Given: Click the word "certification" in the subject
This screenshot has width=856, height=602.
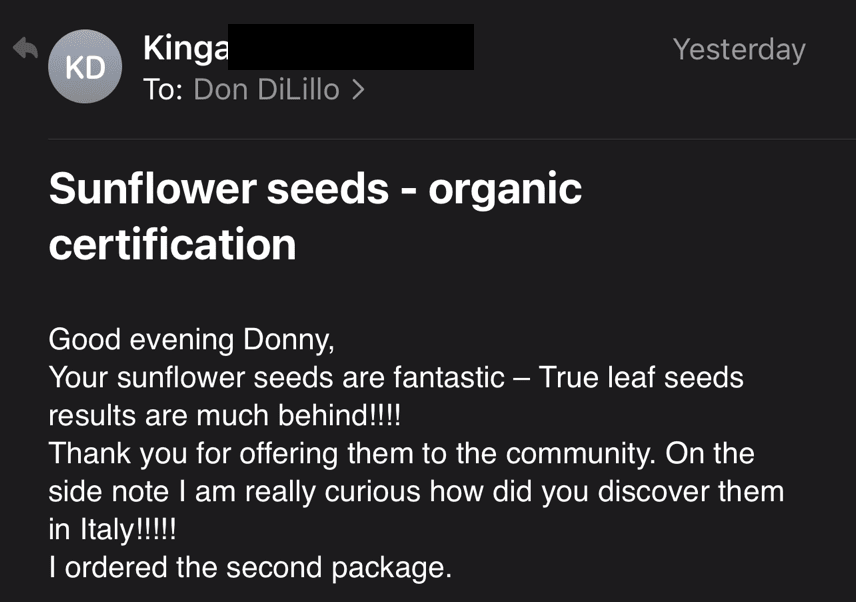Looking at the screenshot, I should 172,244.
